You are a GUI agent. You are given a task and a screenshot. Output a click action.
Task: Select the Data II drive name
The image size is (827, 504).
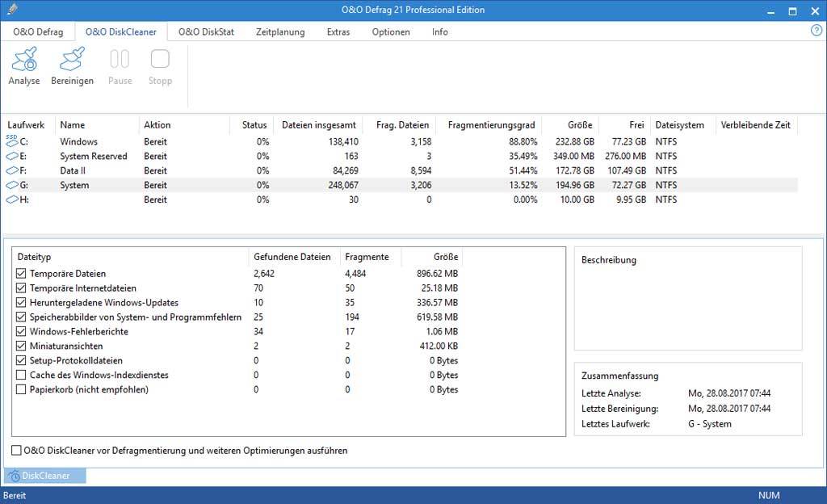tap(73, 170)
